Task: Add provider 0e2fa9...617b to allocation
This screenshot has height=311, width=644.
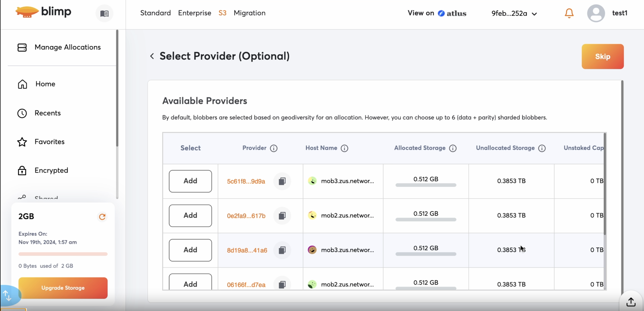Action: [190, 215]
